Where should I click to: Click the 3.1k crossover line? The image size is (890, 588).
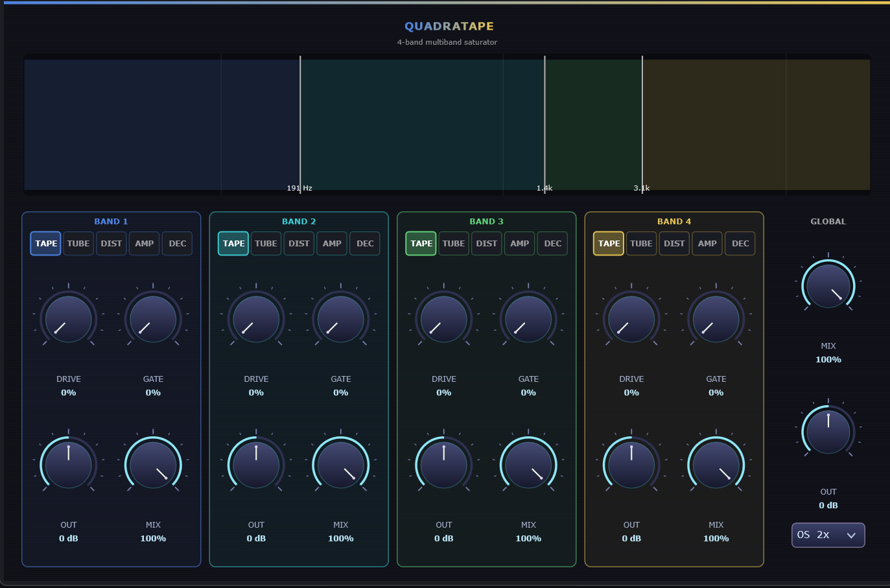[642, 123]
